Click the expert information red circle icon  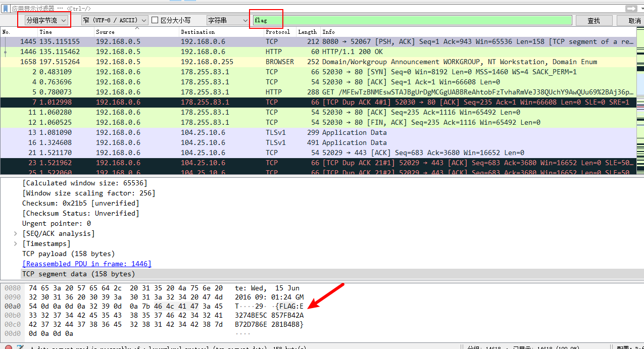8,347
